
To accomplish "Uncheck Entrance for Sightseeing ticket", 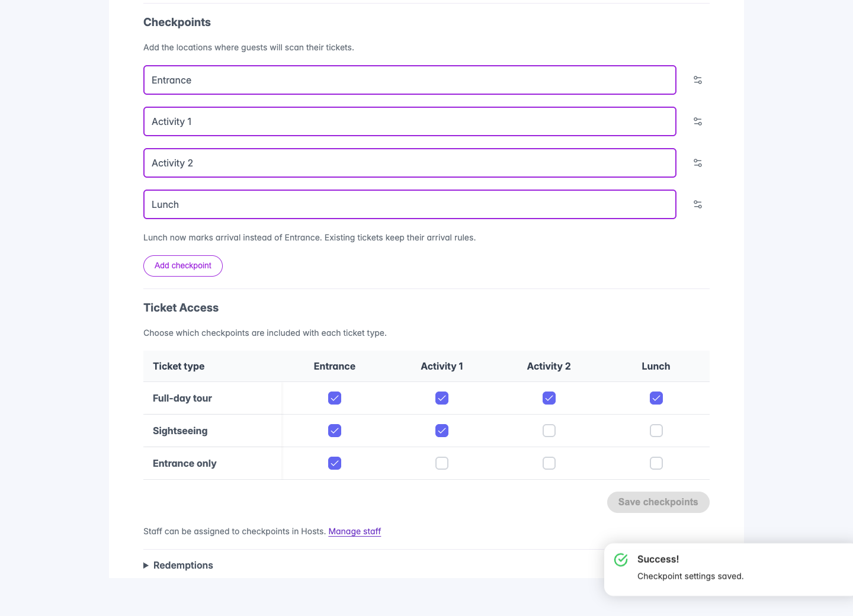I will coord(335,431).
